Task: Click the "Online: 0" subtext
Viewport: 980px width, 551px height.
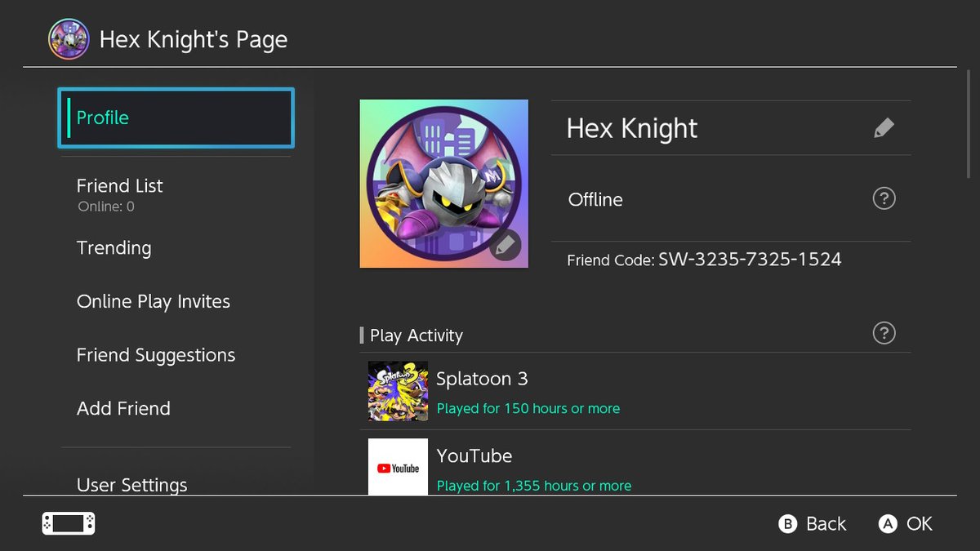Action: [106, 207]
